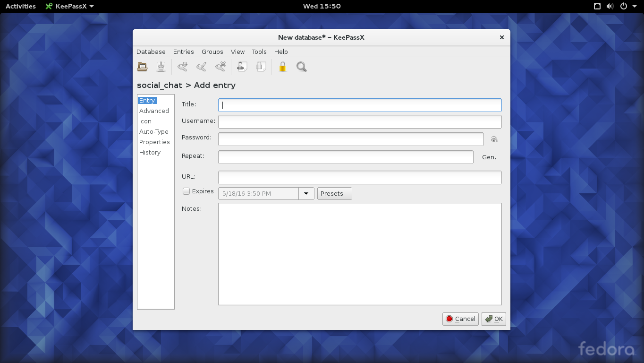Viewport: 644px width, 363px height.
Task: Switch to the Properties section
Action: click(x=154, y=142)
